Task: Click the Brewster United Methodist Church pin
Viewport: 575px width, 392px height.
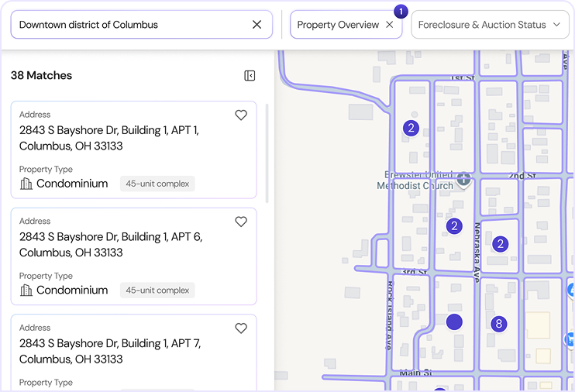Action: (463, 179)
